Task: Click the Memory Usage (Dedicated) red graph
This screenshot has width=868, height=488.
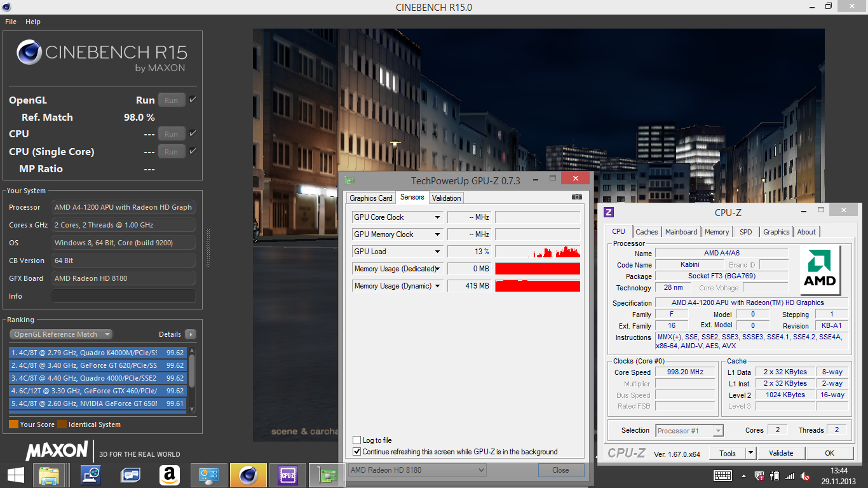Action: [538, 269]
